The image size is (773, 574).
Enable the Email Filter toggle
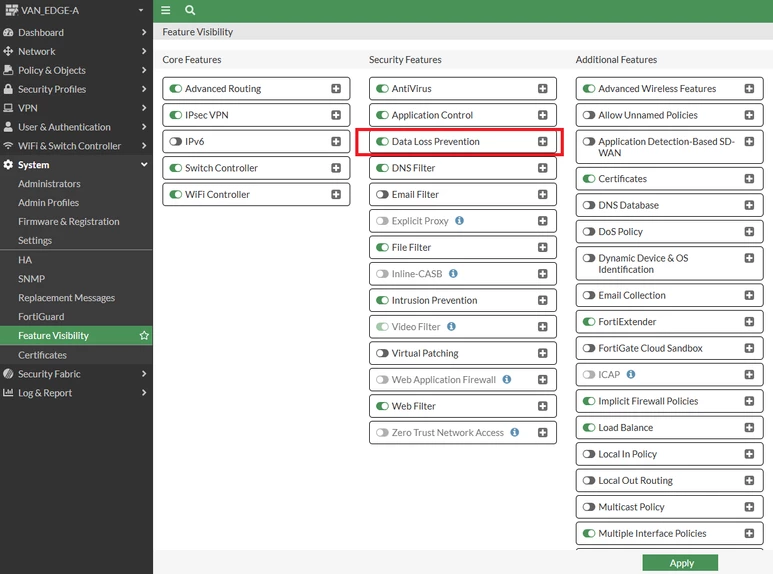[x=382, y=194]
